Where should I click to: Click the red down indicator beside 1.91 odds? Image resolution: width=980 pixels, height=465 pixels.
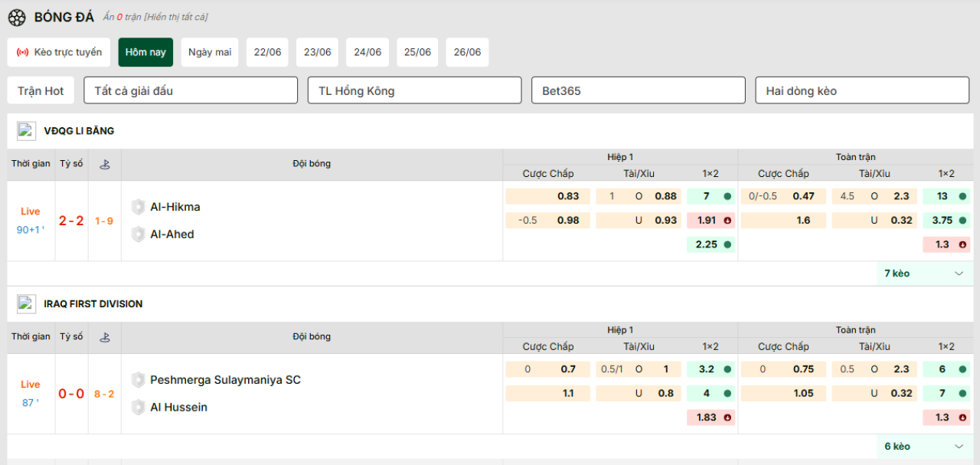727,221
